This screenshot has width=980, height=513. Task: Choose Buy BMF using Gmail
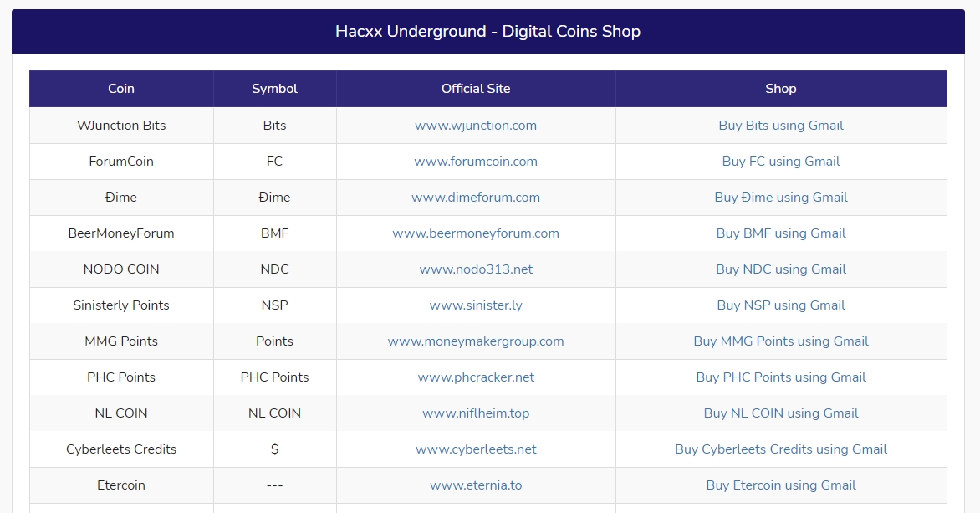tap(781, 233)
